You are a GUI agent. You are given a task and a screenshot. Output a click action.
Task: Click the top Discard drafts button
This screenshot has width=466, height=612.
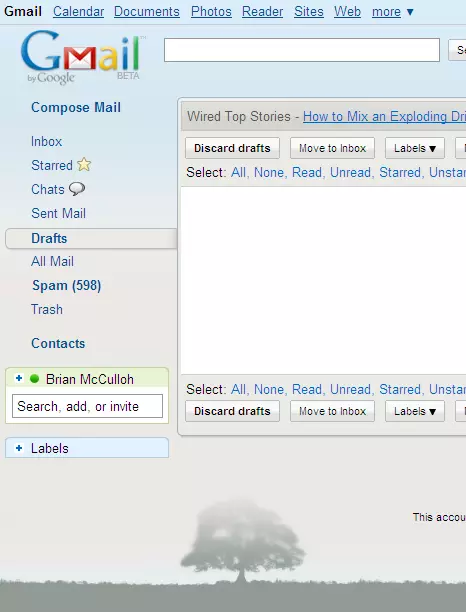(232, 148)
